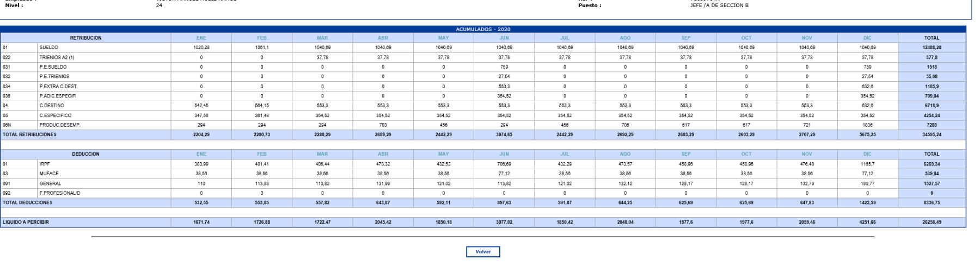Select the SUELDO row label
This screenshot has width=980, height=277.
(49, 48)
